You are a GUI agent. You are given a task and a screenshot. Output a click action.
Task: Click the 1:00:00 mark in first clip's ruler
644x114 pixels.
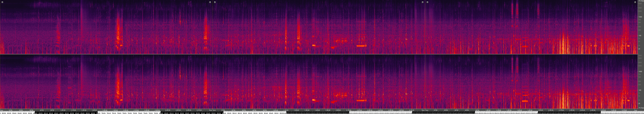[x=63, y=110]
